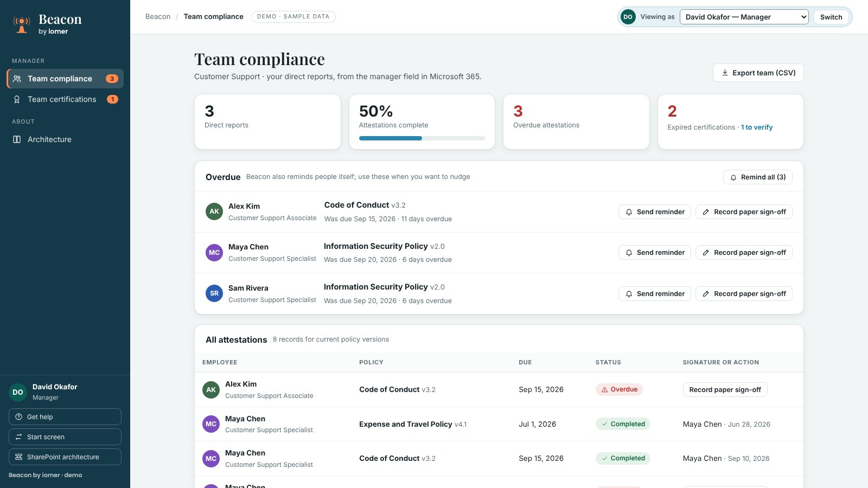Image resolution: width=868 pixels, height=488 pixels.
Task: Click the 'Jul 1, 2026' due date
Action: (x=537, y=424)
